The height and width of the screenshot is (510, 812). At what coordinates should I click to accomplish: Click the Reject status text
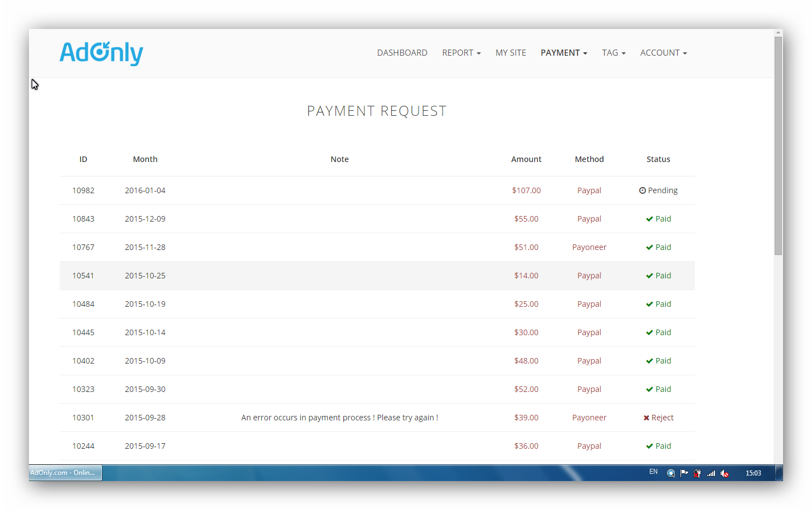[x=663, y=418]
